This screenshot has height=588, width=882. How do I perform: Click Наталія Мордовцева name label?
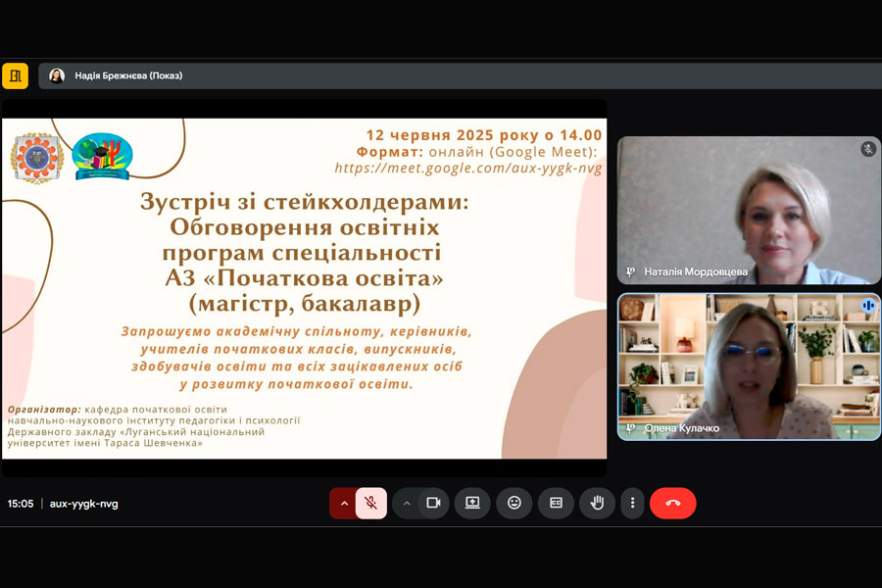[x=696, y=271]
